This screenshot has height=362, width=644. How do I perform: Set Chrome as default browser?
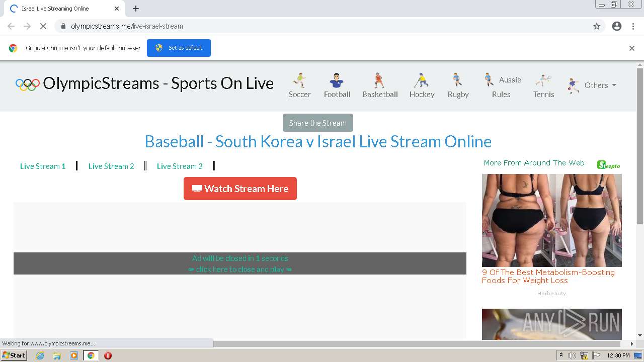(179, 48)
